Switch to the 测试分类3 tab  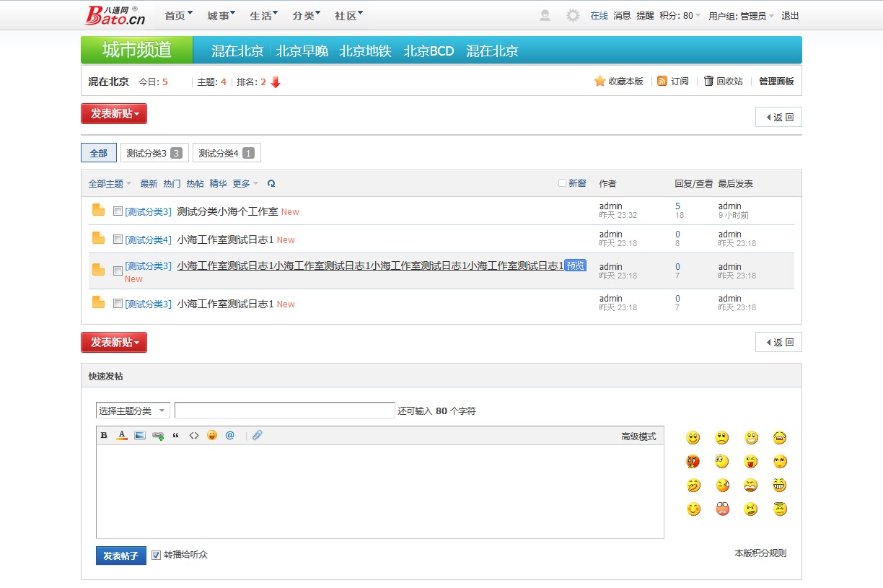click(154, 153)
